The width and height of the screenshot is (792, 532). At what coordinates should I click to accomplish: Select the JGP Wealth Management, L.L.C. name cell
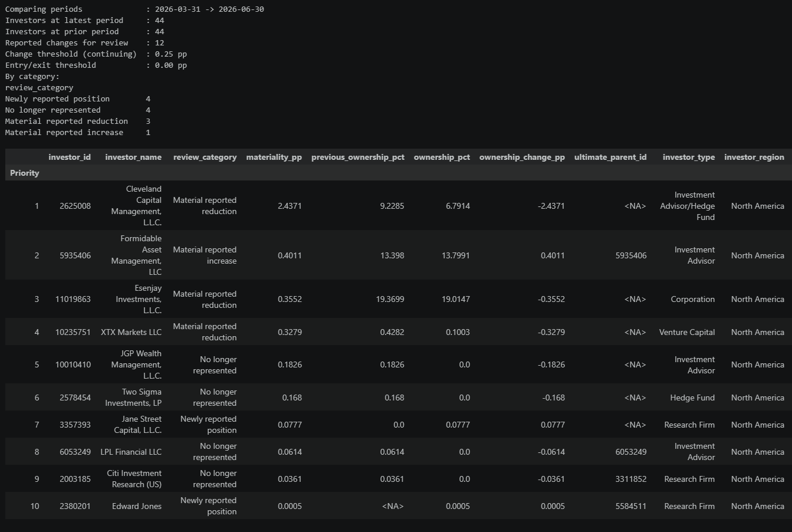(x=136, y=364)
